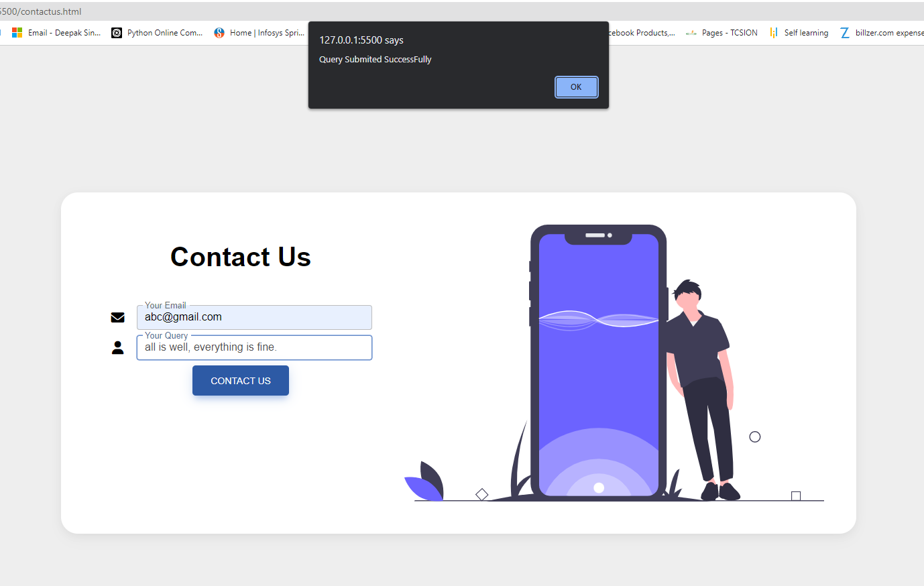Click the person icon beside the query field
924x586 pixels.
tap(117, 347)
